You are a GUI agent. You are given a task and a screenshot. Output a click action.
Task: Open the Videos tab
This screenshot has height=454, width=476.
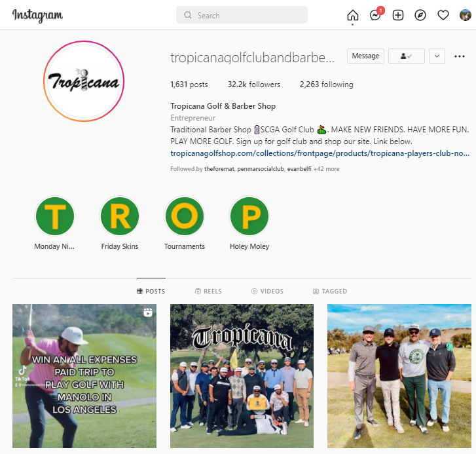point(267,291)
